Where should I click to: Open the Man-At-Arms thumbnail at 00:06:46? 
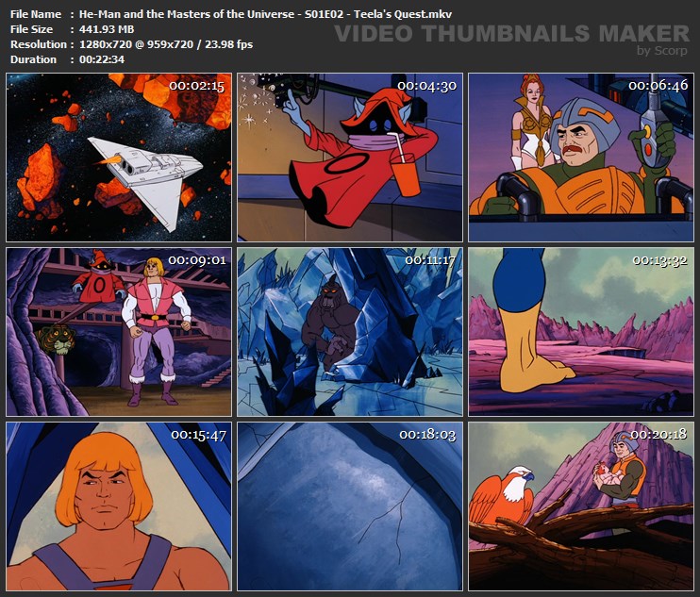coord(581,158)
